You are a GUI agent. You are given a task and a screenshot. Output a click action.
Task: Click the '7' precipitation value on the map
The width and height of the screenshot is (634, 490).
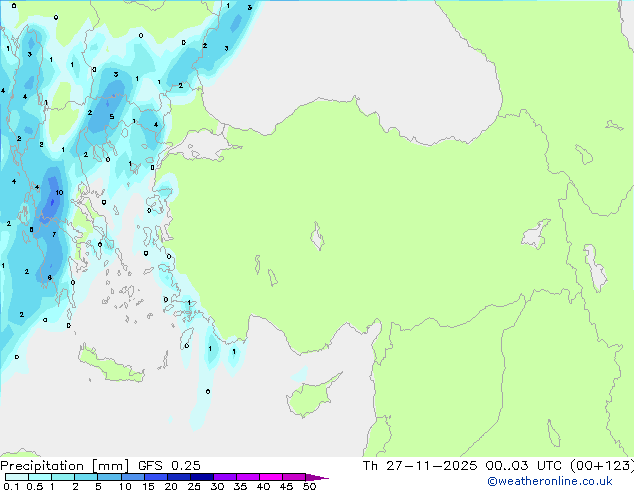(x=54, y=234)
